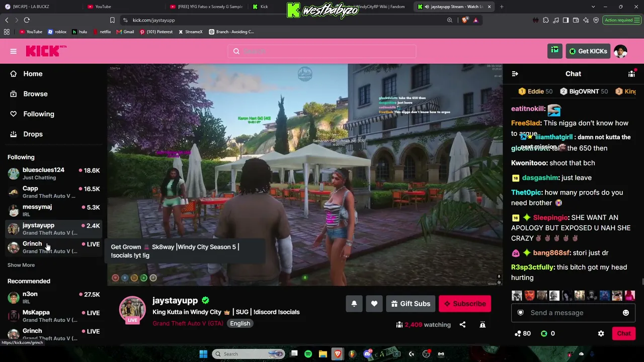Open n3on's recommended stream

(53, 297)
